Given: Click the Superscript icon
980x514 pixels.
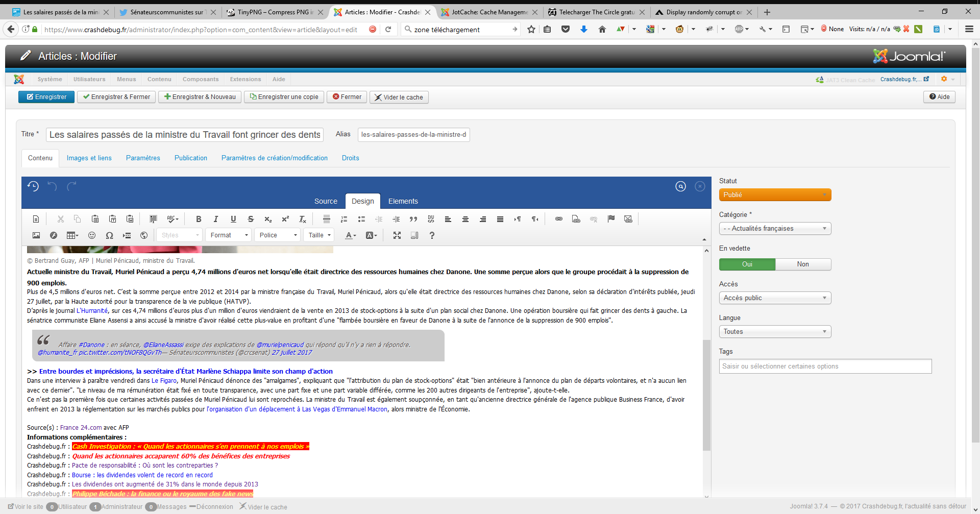Looking at the screenshot, I should point(285,219).
